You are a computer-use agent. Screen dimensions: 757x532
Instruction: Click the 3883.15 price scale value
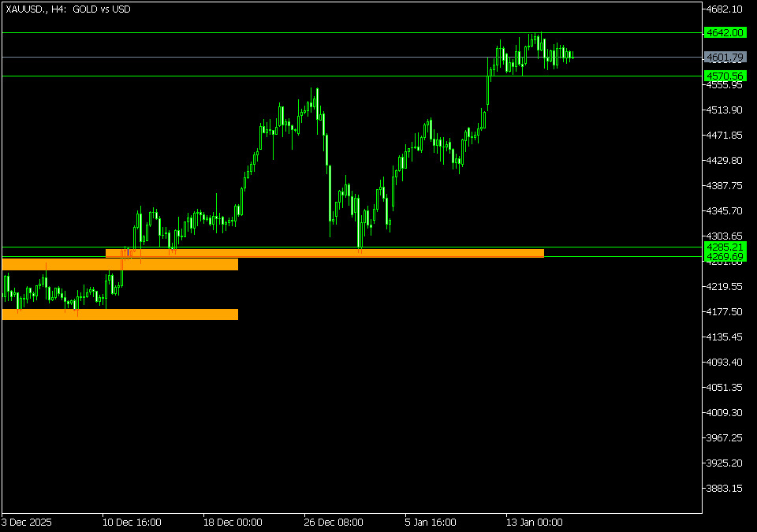pos(725,489)
